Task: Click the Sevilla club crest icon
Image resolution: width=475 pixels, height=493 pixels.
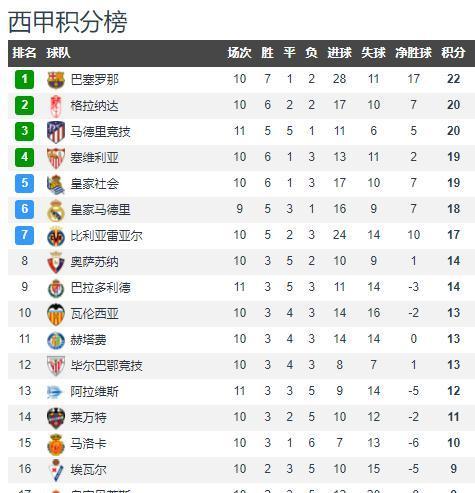Action: (56, 158)
